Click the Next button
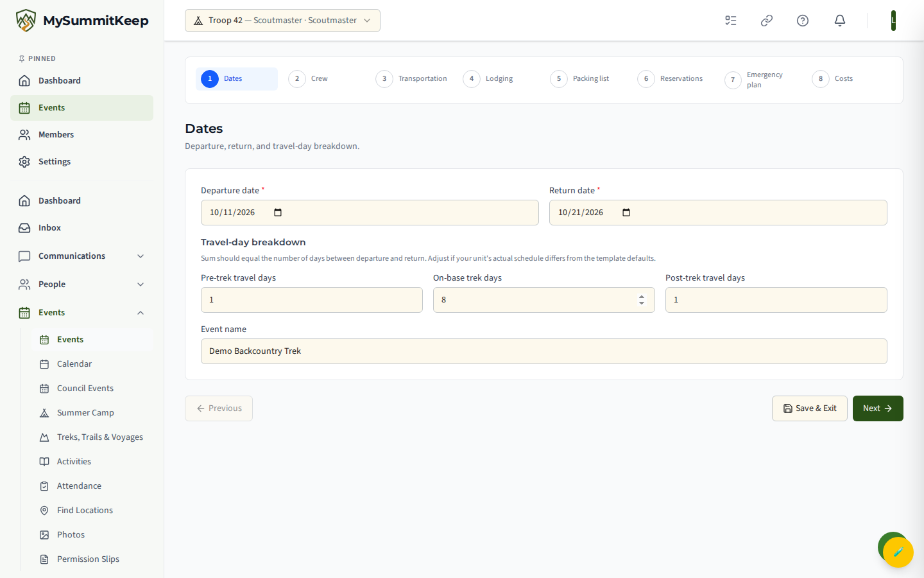 (878, 408)
